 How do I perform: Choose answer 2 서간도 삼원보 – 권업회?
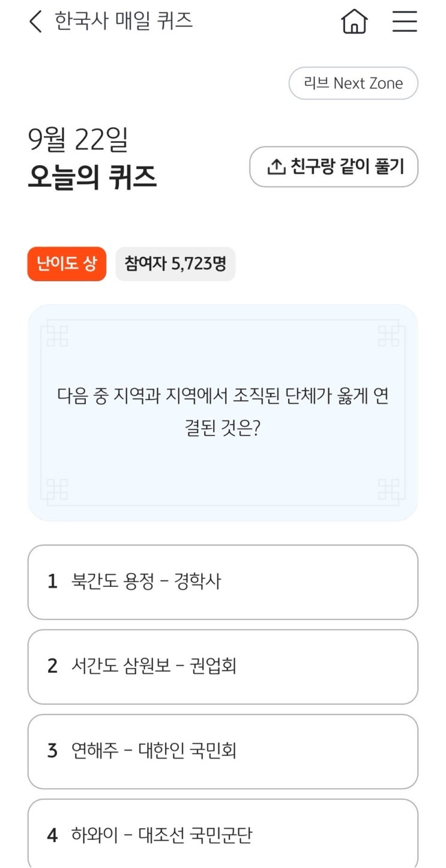click(x=223, y=667)
